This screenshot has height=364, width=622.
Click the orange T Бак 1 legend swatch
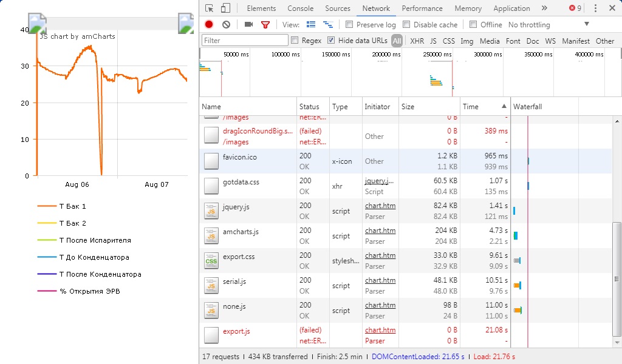(46, 206)
